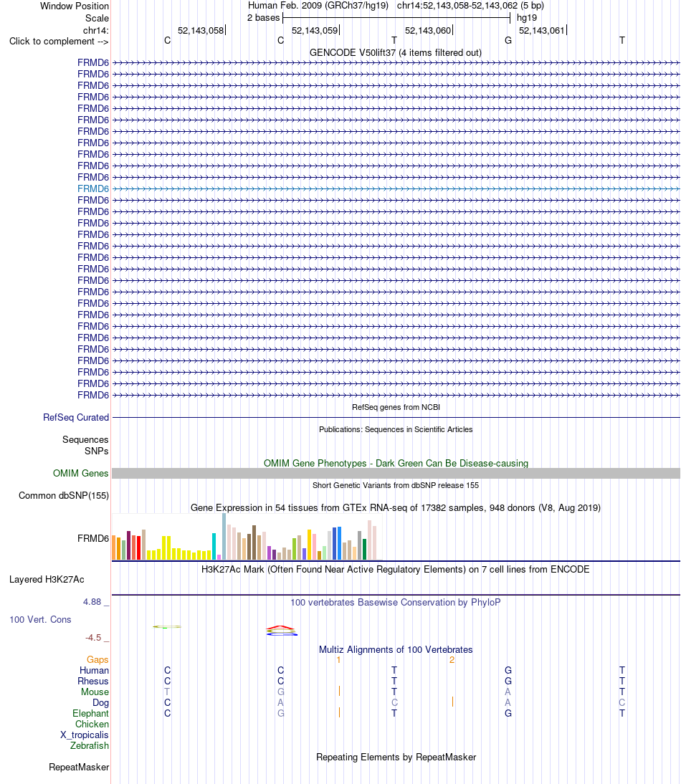Open Short Genetic Variants dbSNP 155 title

(396, 485)
